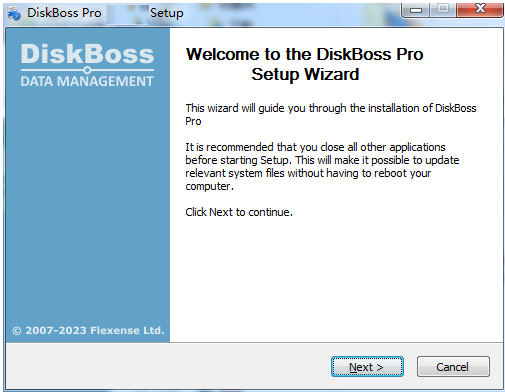Click the DiskBoss installer icon in title bar
505x392 pixels.
pyautogui.click(x=14, y=13)
